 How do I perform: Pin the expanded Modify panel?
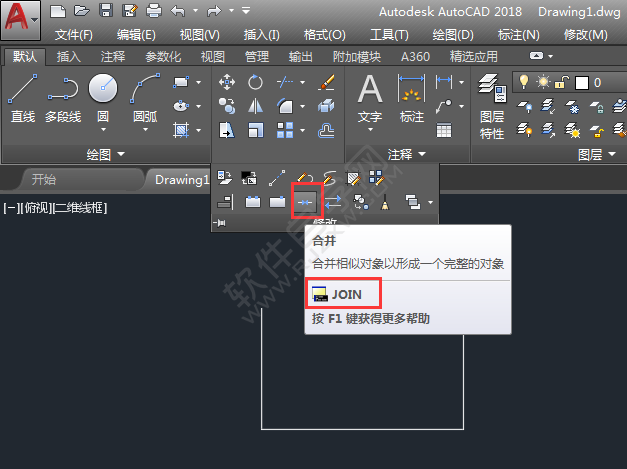coord(220,223)
